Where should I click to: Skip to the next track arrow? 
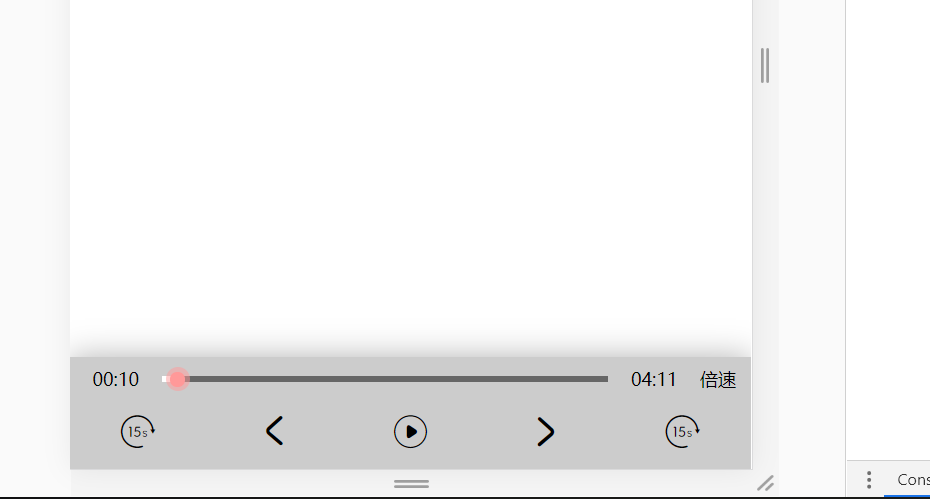pos(546,431)
